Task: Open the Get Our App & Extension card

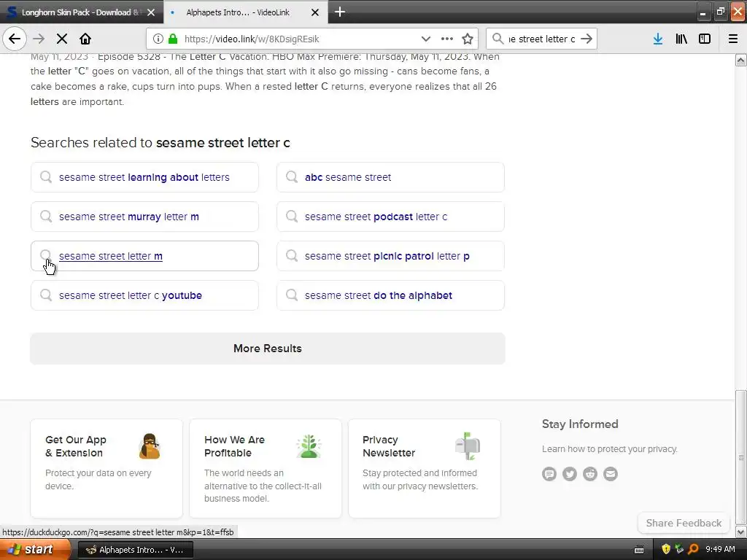Action: pyautogui.click(x=107, y=468)
